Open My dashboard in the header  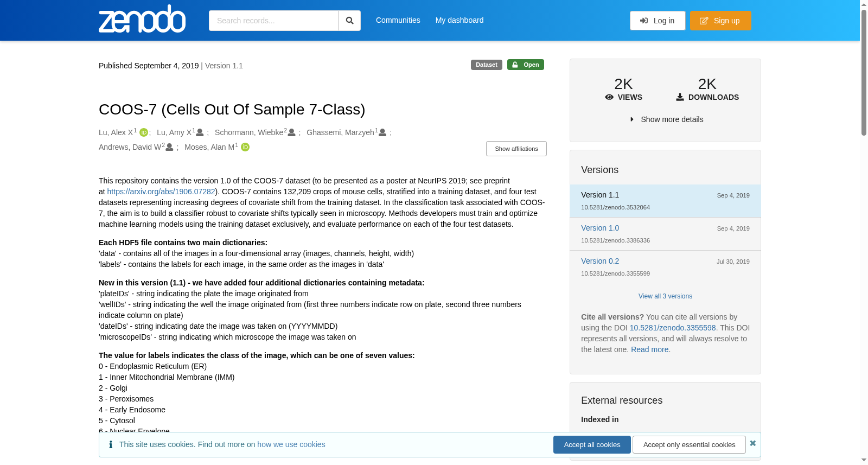(459, 20)
